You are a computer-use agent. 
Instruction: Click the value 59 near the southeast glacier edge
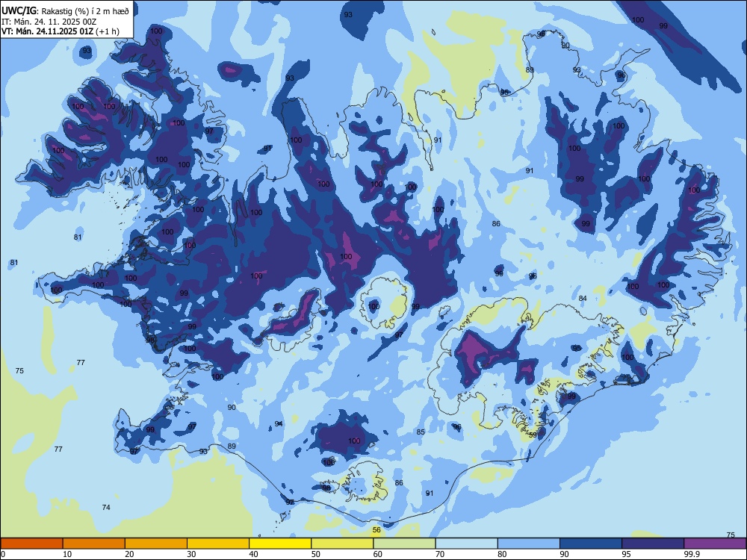coord(533,435)
